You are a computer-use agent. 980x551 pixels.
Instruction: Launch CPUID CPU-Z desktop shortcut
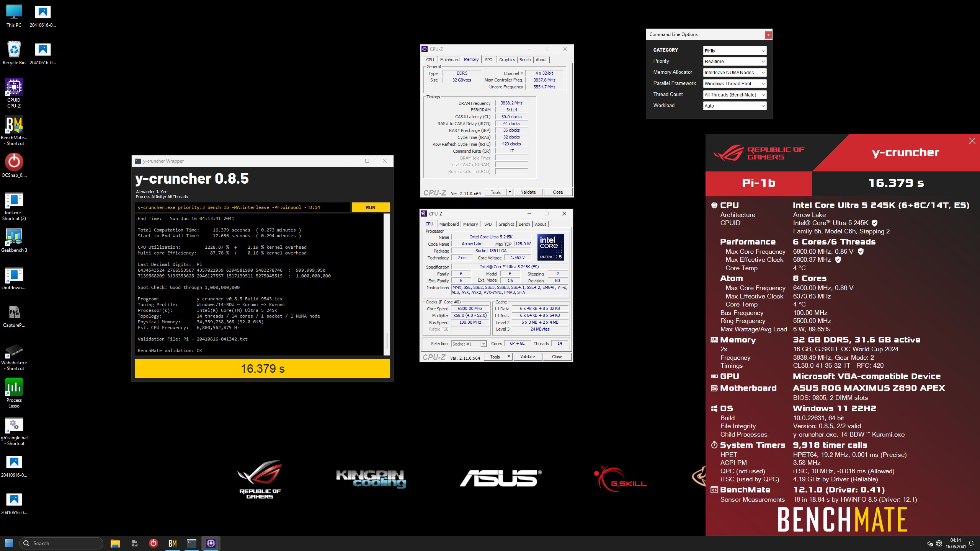(14, 93)
